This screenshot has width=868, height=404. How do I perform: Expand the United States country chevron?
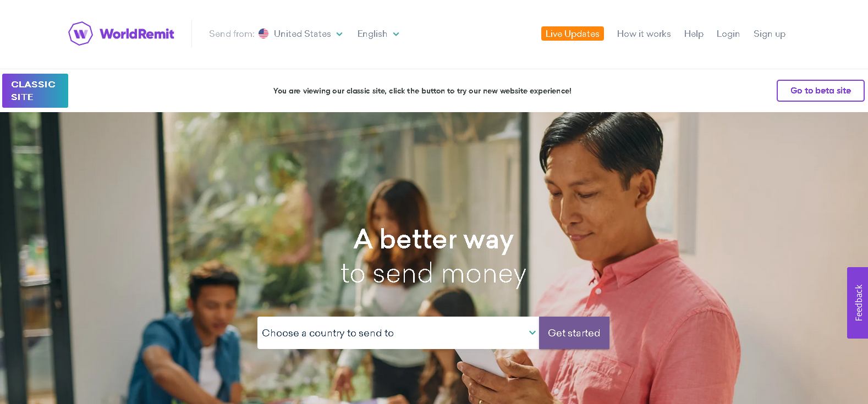(x=339, y=34)
